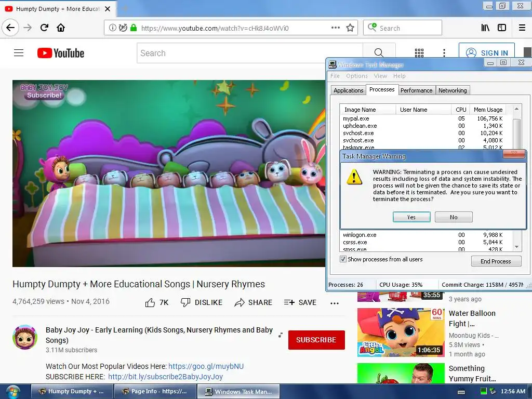This screenshot has width=532, height=399.
Task: Sort processes by User Name column header
Action: (424, 110)
